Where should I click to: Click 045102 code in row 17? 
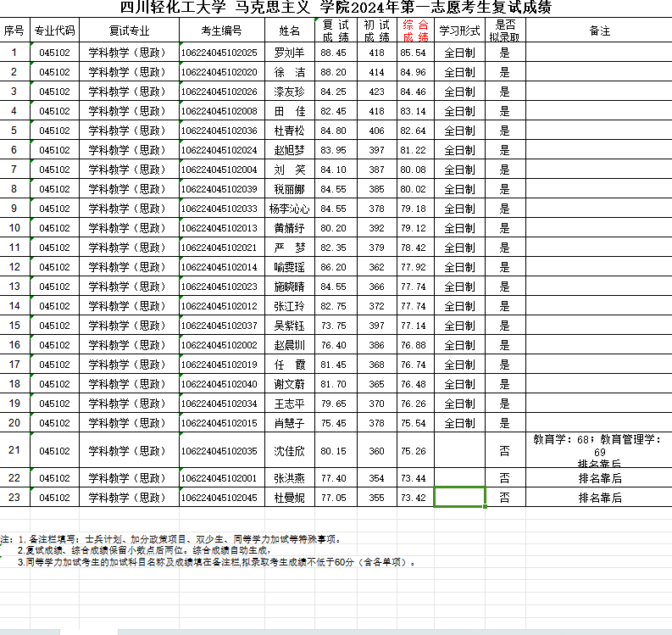[54, 365]
